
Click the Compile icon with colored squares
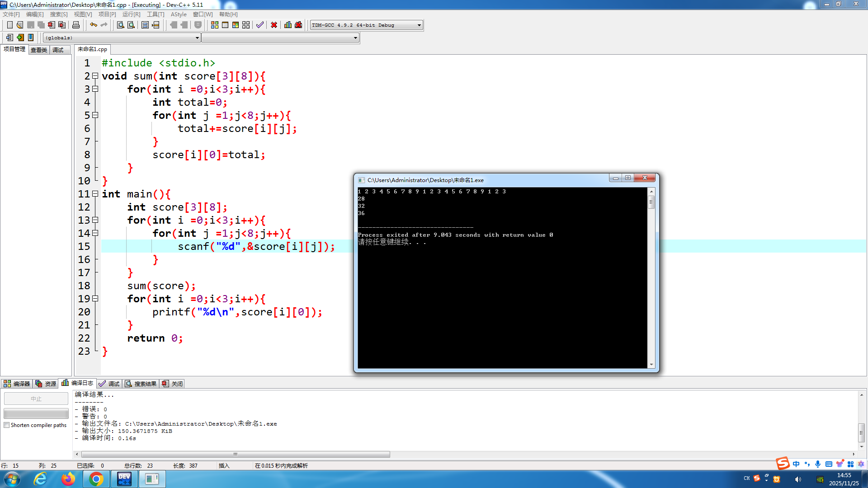215,25
